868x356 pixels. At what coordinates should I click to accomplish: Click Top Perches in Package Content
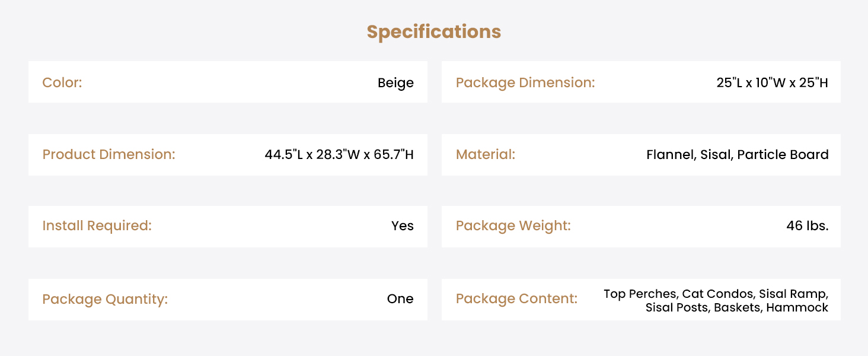(x=640, y=294)
